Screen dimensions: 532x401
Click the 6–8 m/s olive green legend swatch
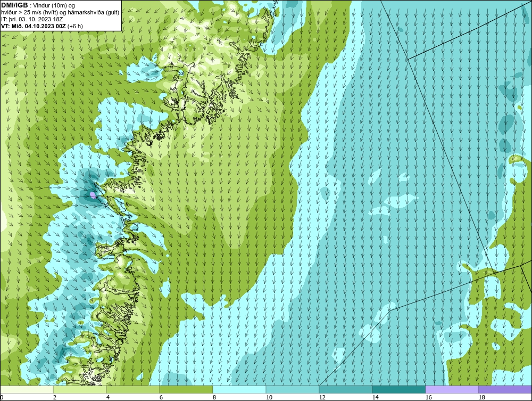186,389
